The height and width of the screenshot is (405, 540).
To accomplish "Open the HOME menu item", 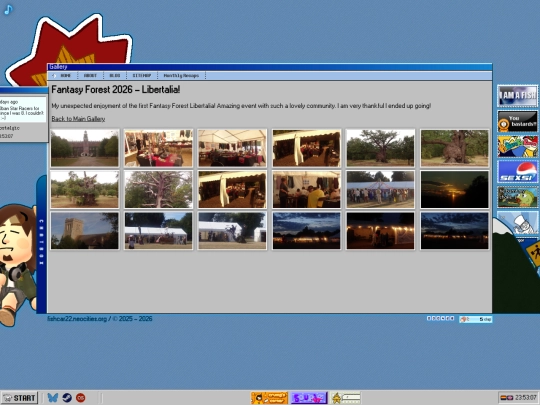I will click(x=65, y=75).
